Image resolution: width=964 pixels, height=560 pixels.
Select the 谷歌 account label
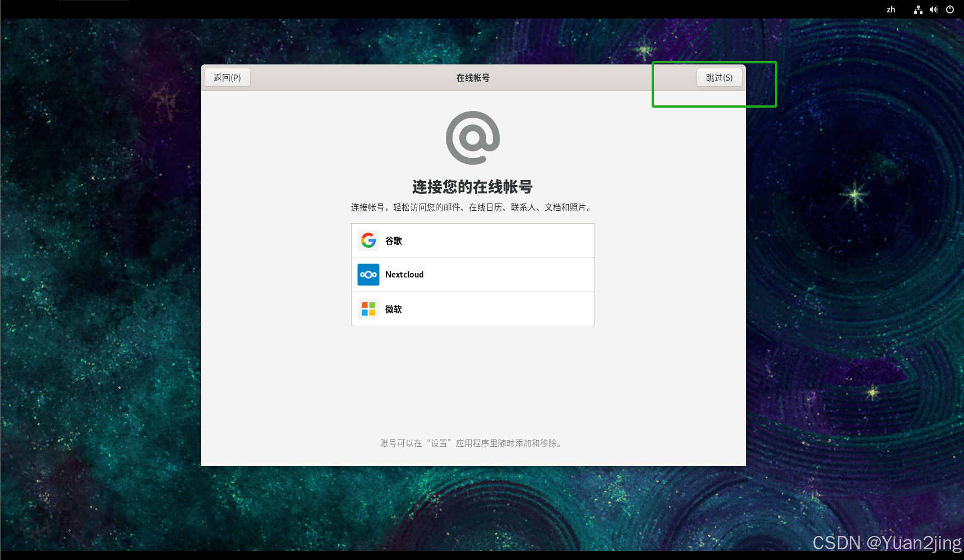394,240
